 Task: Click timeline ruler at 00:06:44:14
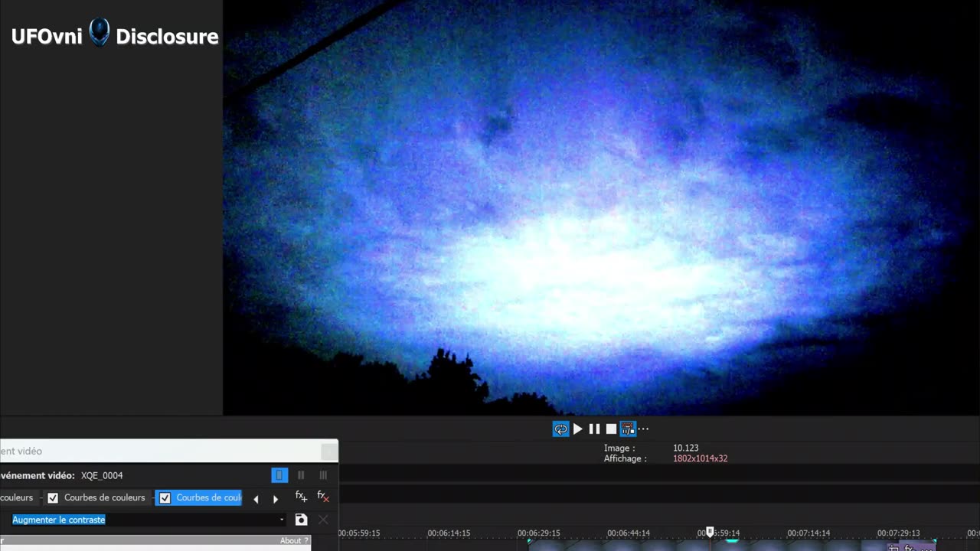tap(629, 533)
